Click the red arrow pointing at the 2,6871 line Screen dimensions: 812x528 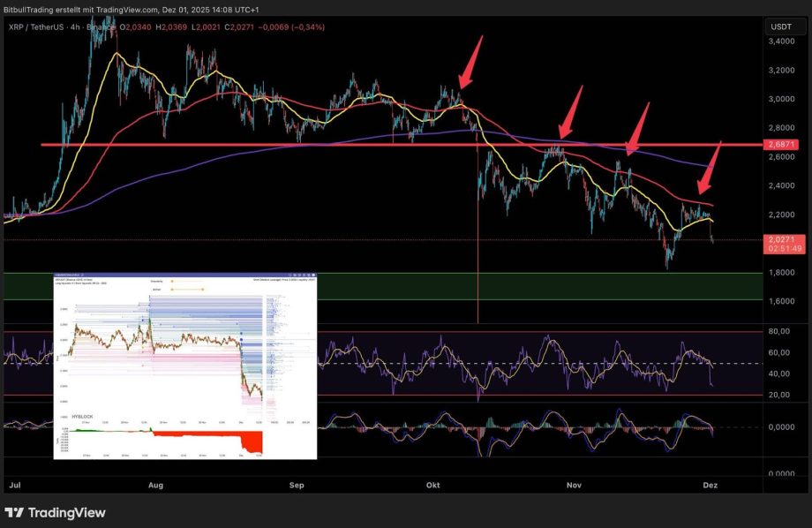[571, 112]
